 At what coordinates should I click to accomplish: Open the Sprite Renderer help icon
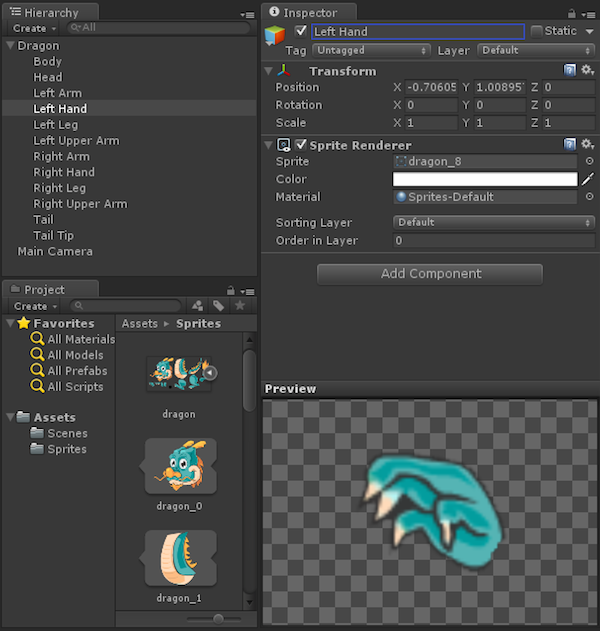[569, 144]
